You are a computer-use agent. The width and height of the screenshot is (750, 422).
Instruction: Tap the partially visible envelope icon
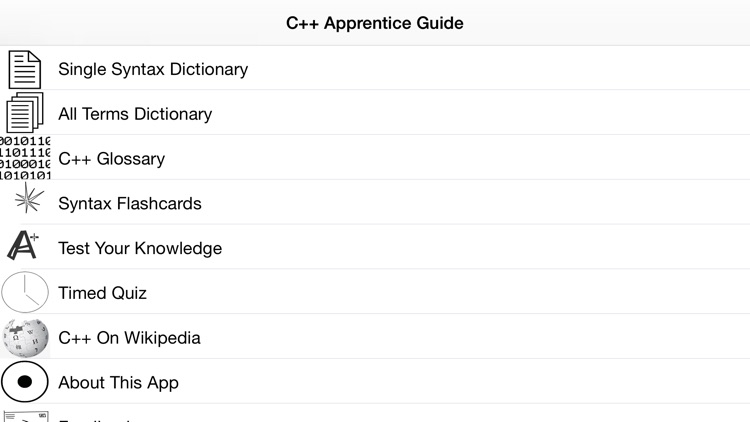point(26,416)
